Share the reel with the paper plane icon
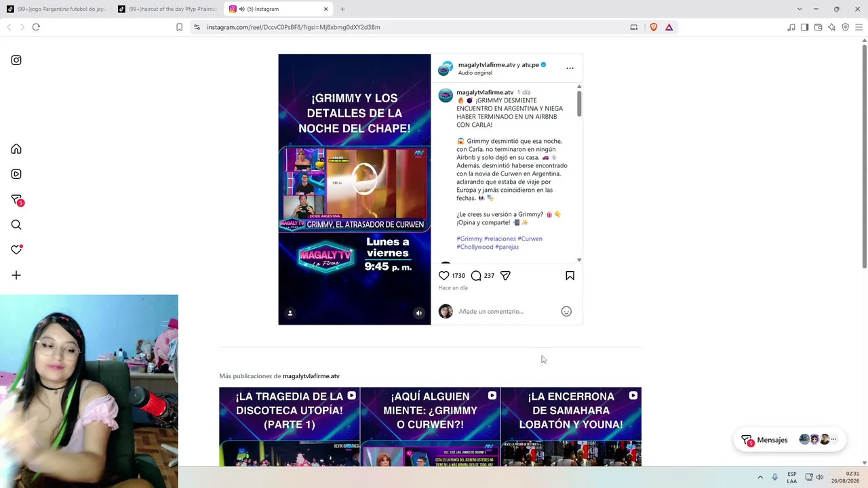Viewport: 868px width, 488px height. [x=505, y=276]
